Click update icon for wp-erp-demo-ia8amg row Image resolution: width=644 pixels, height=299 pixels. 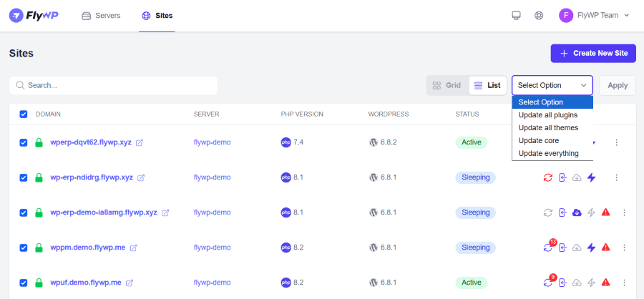click(x=548, y=212)
